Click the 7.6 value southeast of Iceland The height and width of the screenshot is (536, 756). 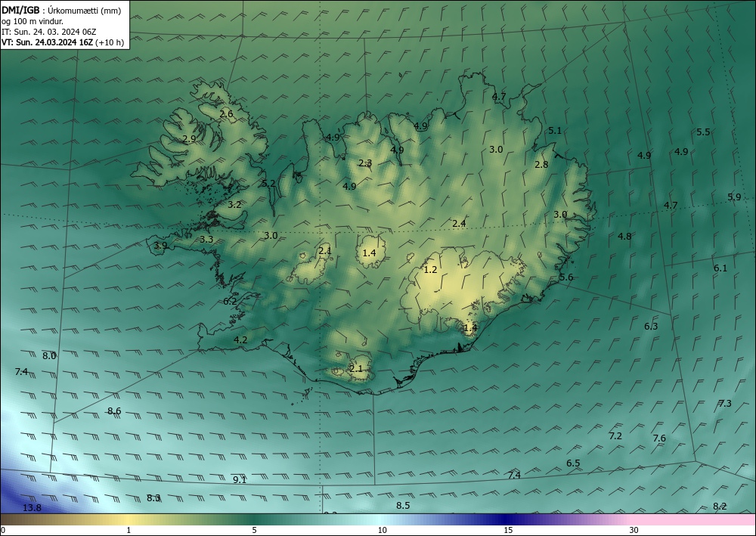click(x=659, y=438)
